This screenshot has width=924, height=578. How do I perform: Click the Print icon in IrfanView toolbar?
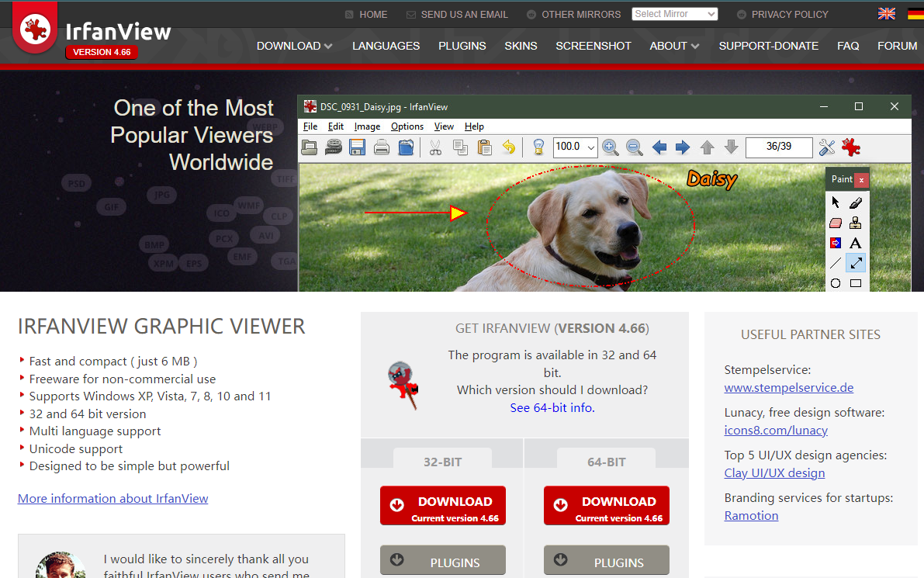point(382,147)
